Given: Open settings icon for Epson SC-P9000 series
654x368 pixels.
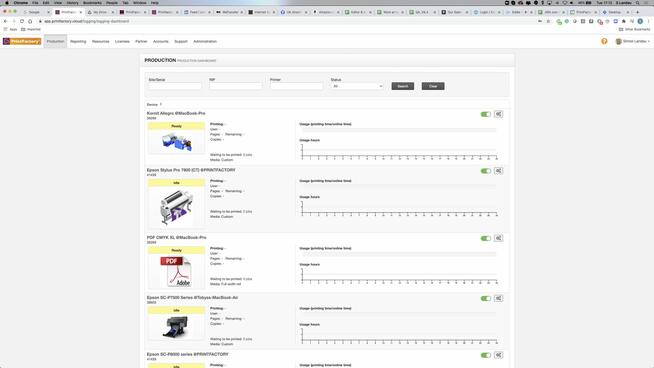Looking at the screenshot, I should (498, 355).
